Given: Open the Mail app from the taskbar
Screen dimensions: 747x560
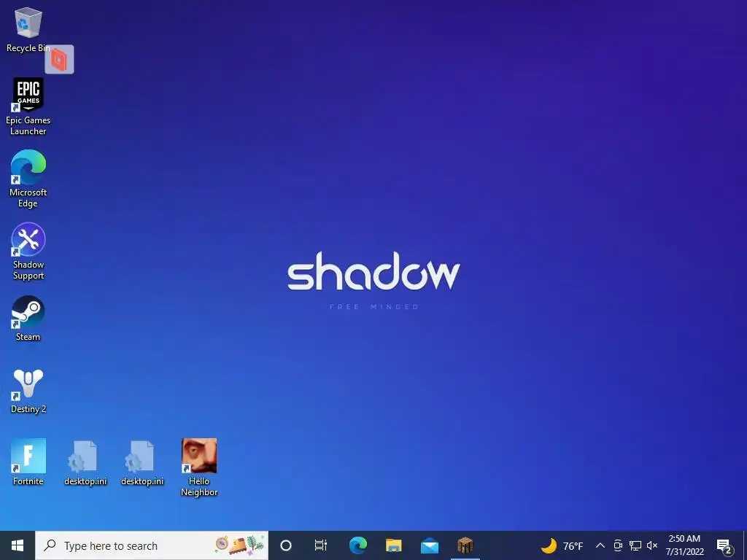Looking at the screenshot, I should tap(429, 545).
